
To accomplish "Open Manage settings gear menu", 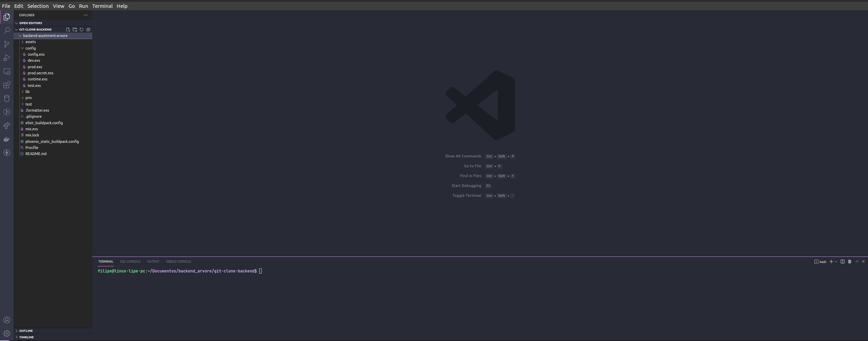I will click(x=6, y=333).
